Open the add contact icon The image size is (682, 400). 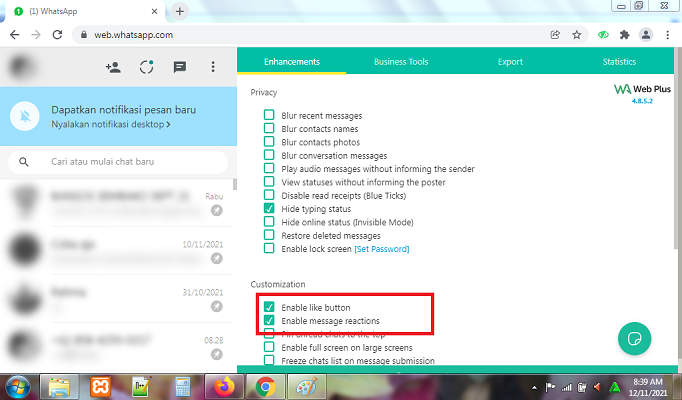(x=113, y=67)
